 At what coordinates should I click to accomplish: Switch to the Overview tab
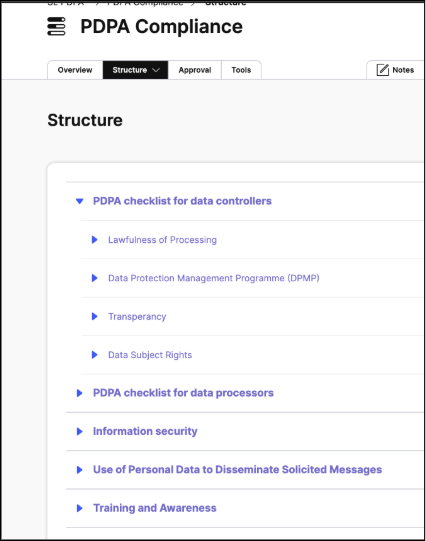[x=75, y=70]
